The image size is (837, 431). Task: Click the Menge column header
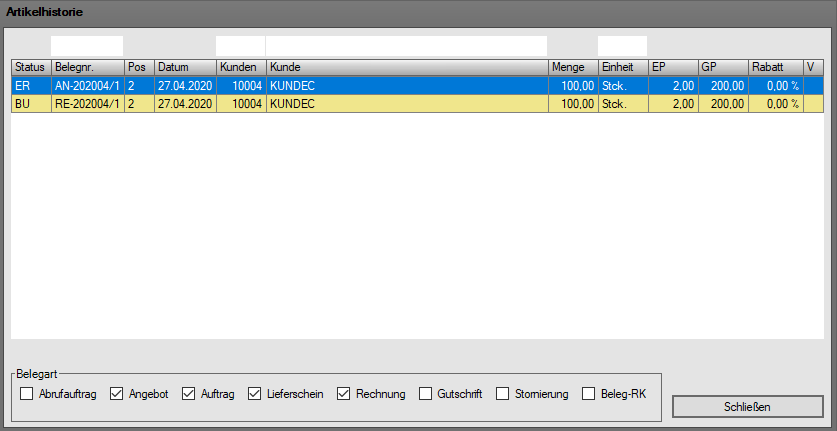point(572,65)
